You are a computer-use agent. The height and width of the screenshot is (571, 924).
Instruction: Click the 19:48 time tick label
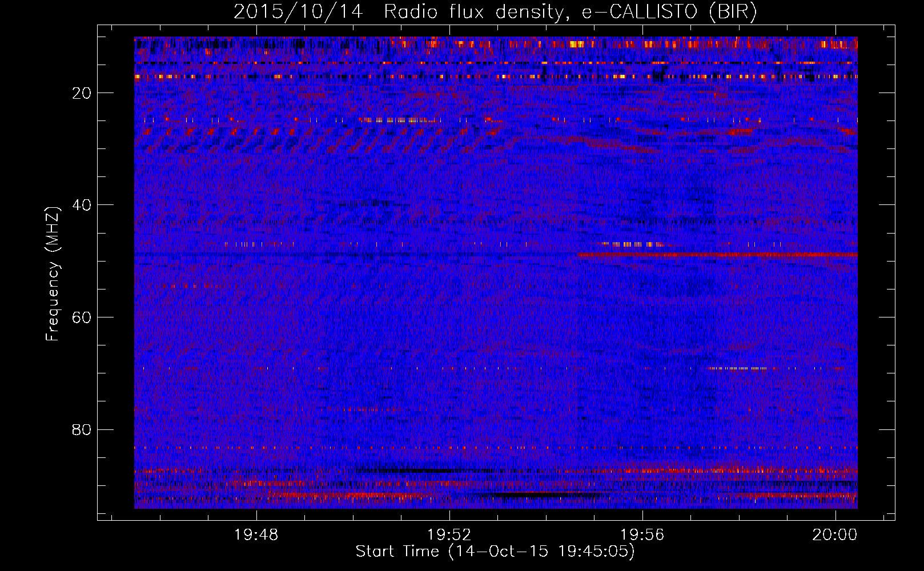[x=256, y=535]
